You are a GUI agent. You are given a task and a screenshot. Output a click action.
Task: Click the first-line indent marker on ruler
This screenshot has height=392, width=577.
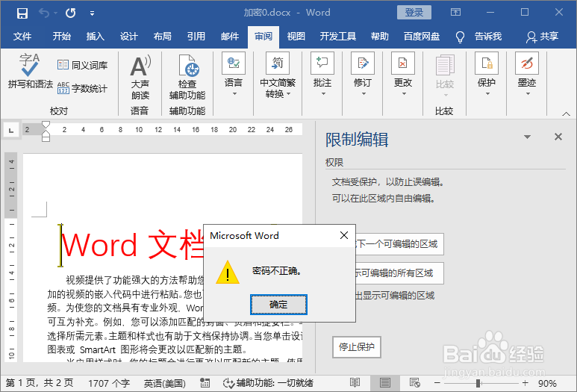click(46, 125)
